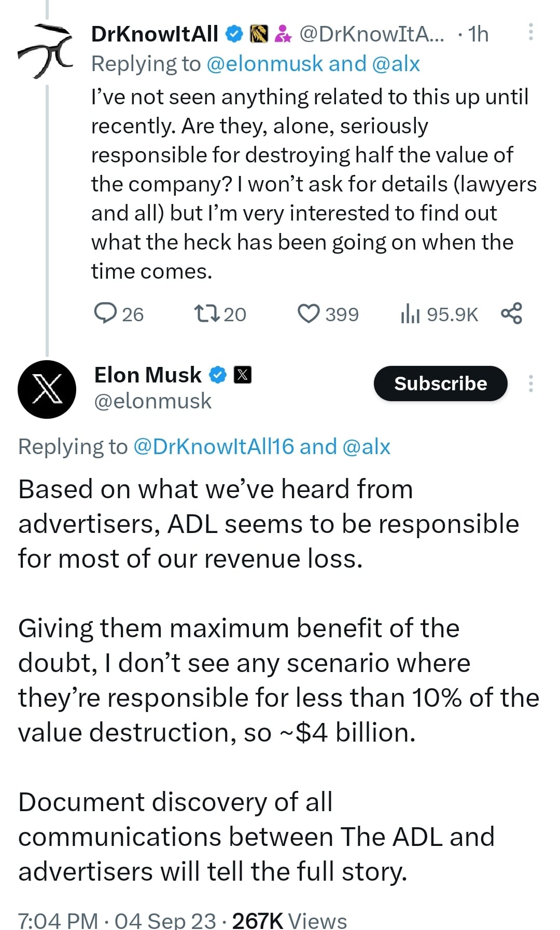Screen dimensions: 560x930
Task: Subscribe to Elon Musk
Action: coord(440,384)
